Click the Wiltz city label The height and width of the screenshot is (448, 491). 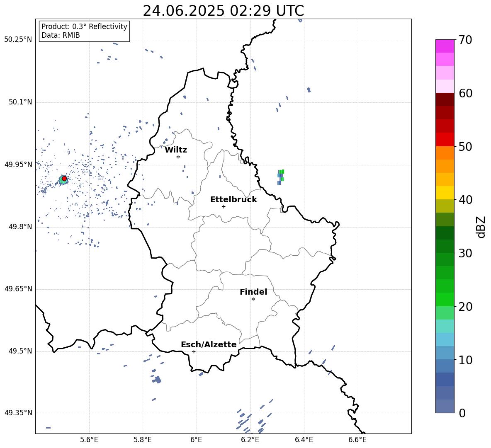click(x=176, y=150)
